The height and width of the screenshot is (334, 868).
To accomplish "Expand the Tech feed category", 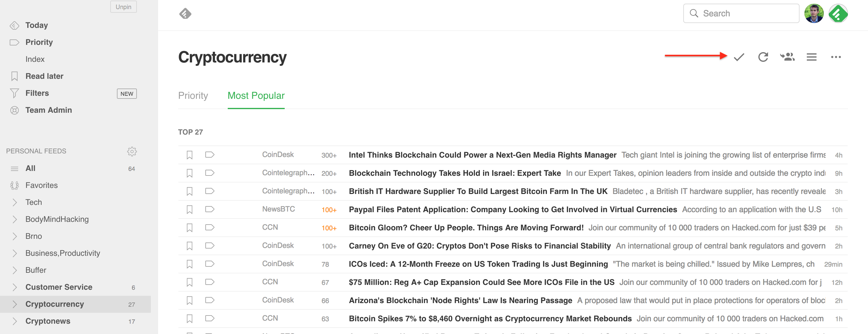I will click(15, 202).
